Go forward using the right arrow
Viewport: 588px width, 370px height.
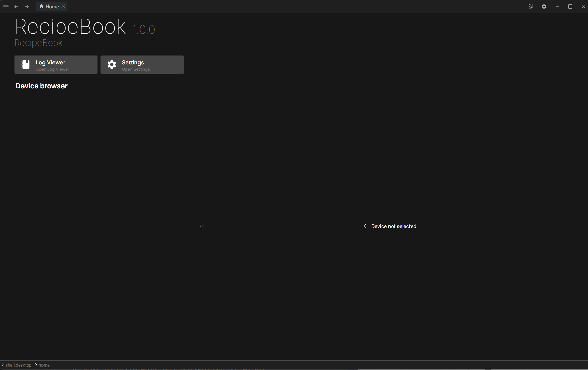[27, 7]
